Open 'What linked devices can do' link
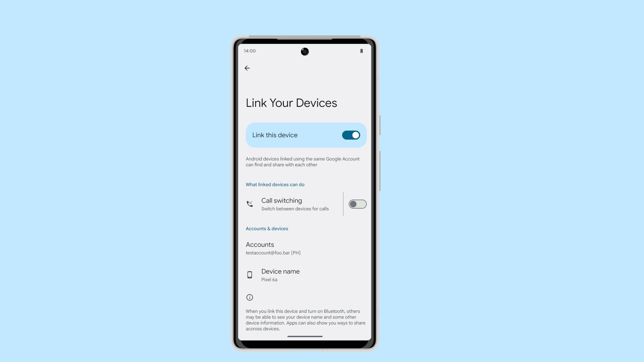644x362 pixels. tap(275, 184)
